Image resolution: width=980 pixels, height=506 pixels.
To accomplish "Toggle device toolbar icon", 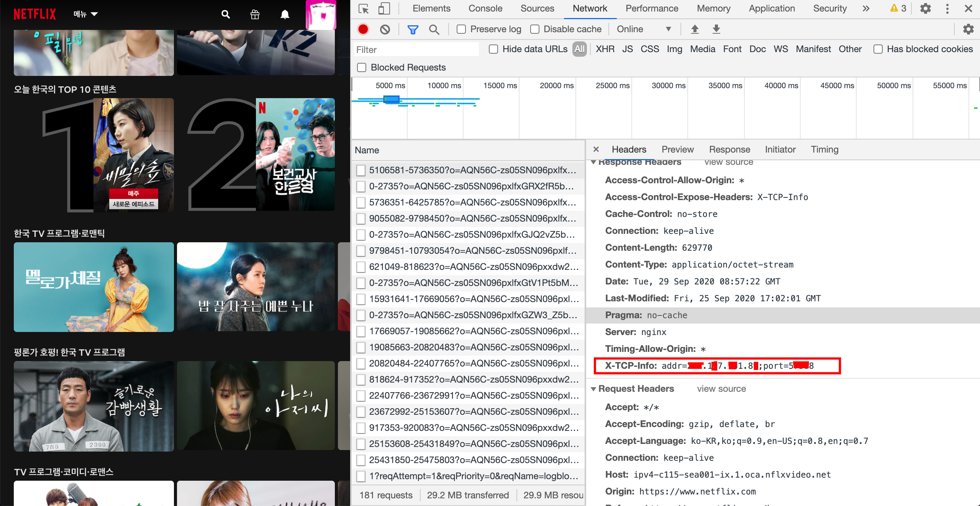I will coord(383,8).
